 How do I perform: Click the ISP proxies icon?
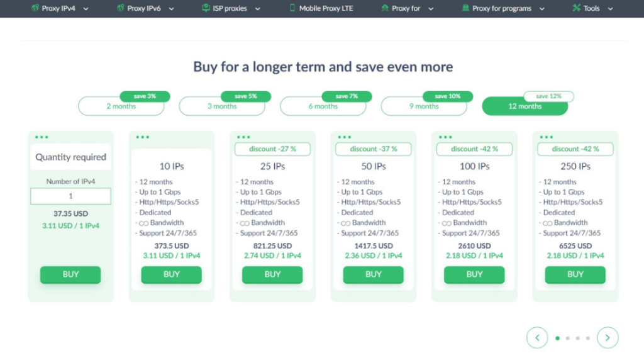tap(206, 8)
